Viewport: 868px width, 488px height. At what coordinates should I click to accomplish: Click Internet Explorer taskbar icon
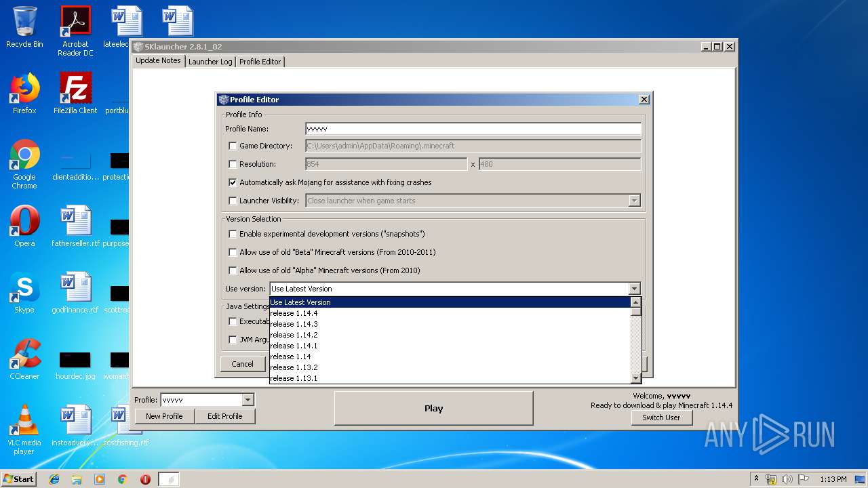[54, 479]
